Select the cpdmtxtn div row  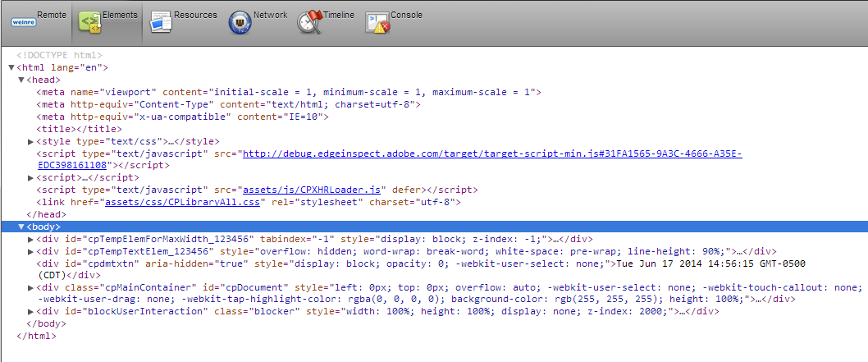(421, 269)
